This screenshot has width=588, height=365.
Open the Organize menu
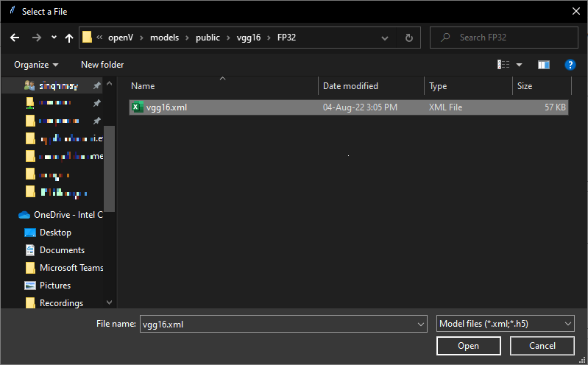click(x=36, y=65)
